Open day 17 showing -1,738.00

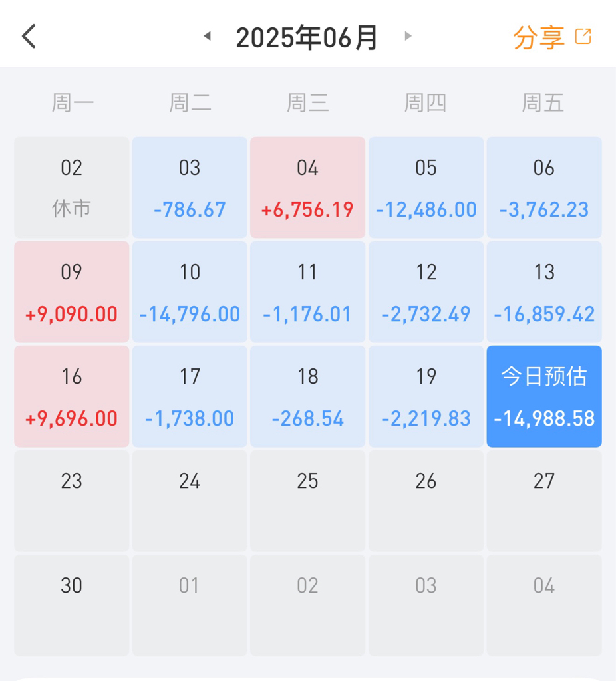click(x=190, y=396)
